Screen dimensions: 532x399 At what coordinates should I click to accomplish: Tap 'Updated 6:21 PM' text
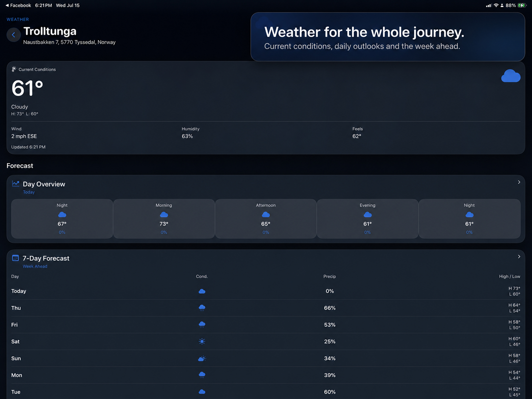point(28,147)
